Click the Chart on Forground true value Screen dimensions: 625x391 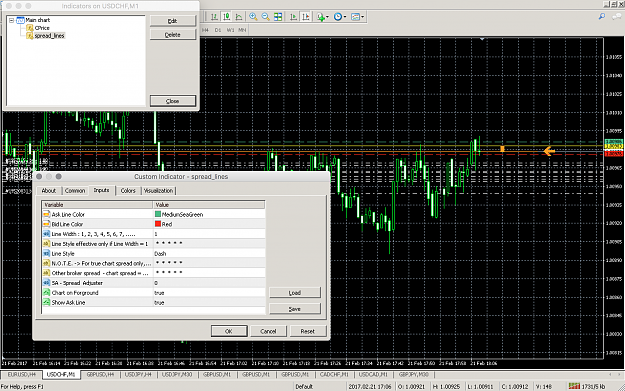point(209,293)
